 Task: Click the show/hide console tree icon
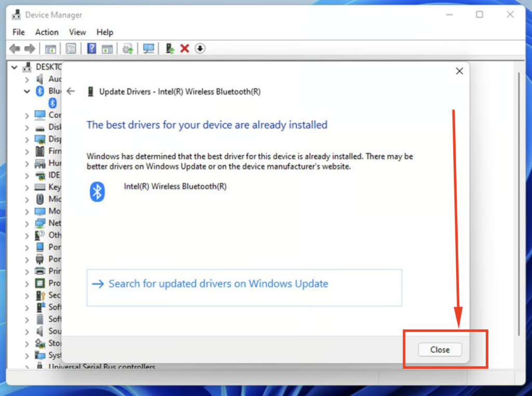(x=50, y=49)
